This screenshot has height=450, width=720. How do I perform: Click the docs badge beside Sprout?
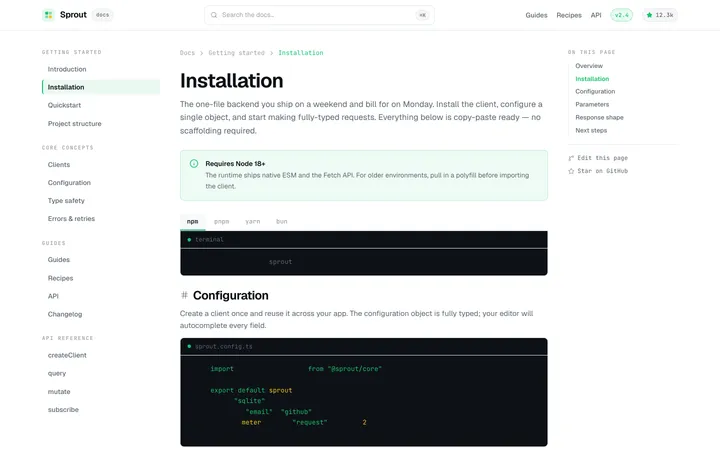pos(102,15)
